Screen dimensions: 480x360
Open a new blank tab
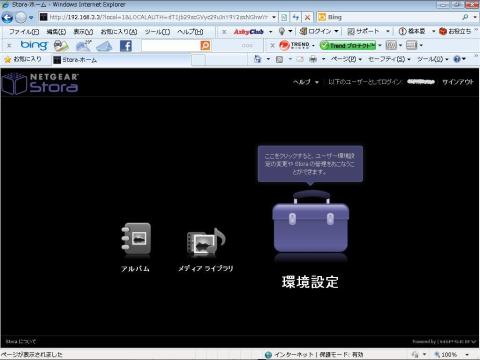[199, 60]
